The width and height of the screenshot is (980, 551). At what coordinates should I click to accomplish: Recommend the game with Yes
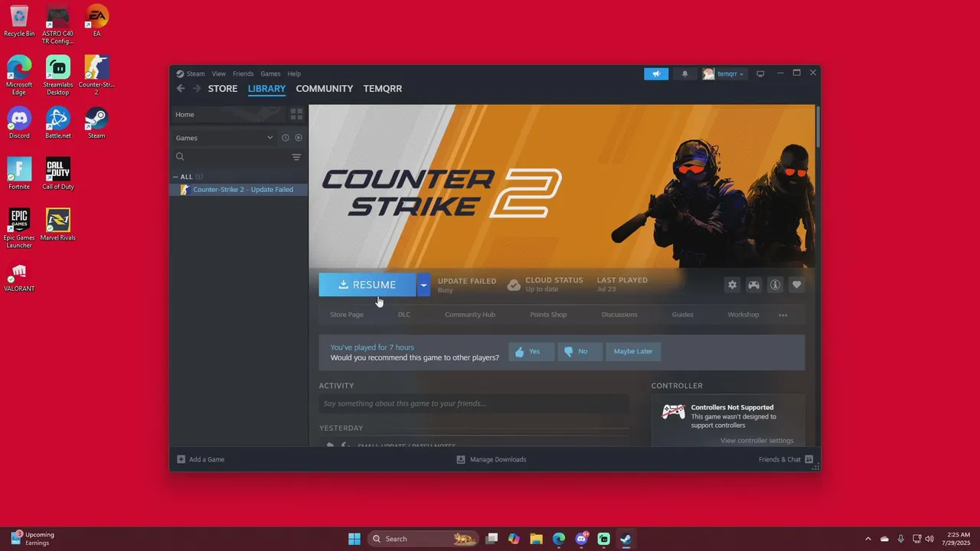click(x=531, y=351)
